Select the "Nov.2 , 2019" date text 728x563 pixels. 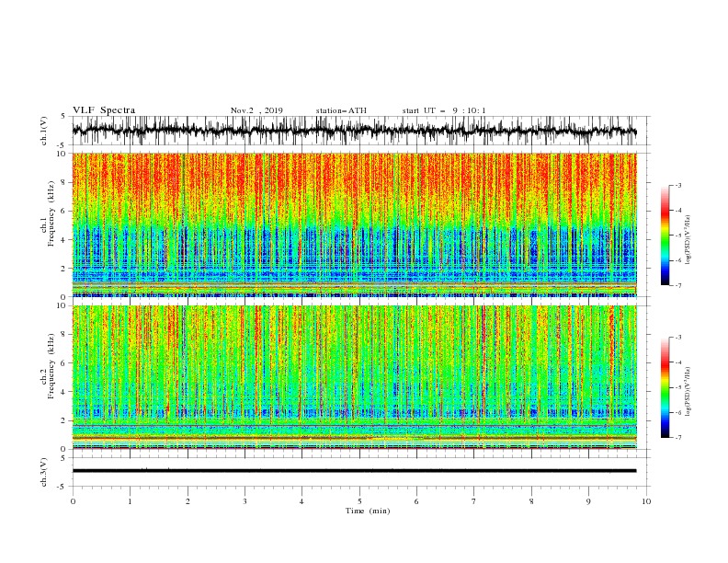tap(256, 110)
